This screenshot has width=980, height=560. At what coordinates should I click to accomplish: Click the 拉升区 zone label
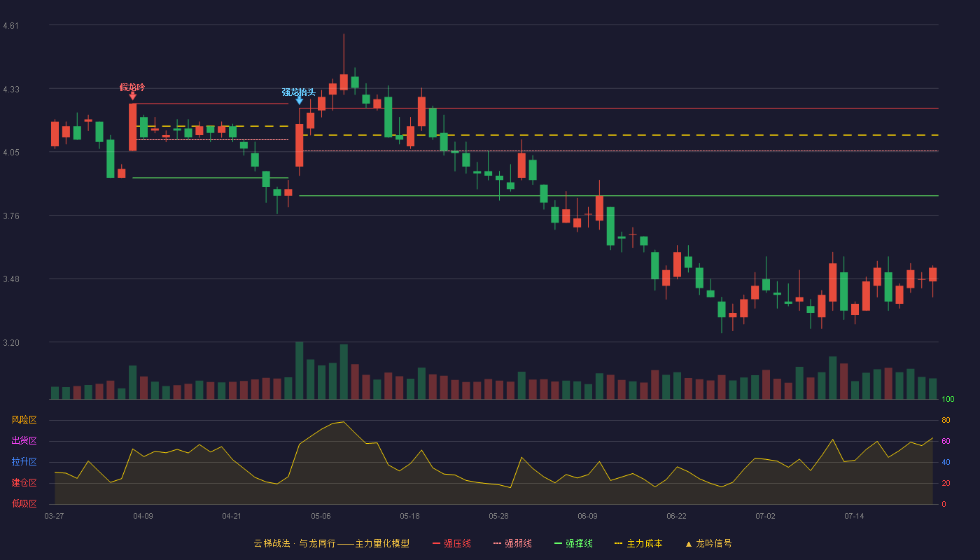click(x=24, y=462)
